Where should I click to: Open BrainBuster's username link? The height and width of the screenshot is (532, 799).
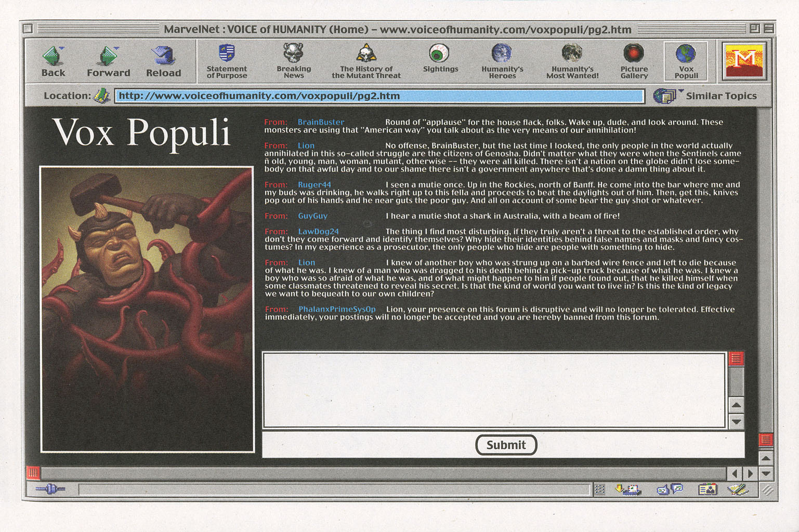pos(321,122)
